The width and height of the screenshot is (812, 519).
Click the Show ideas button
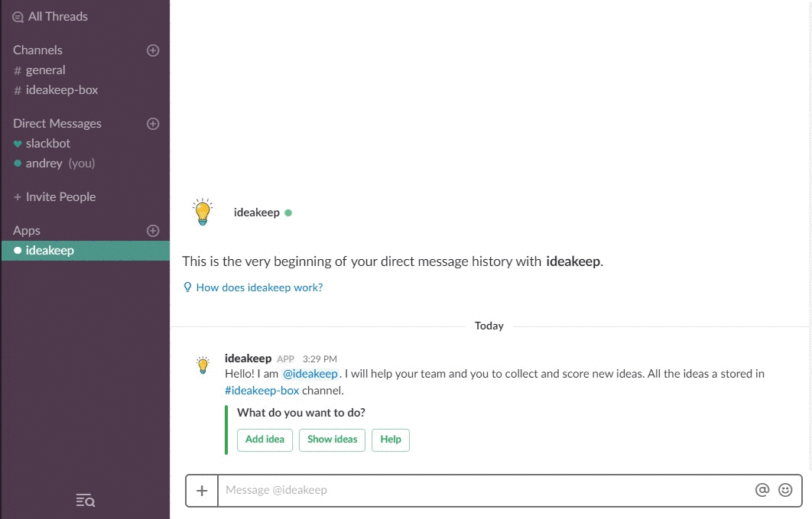coord(332,440)
